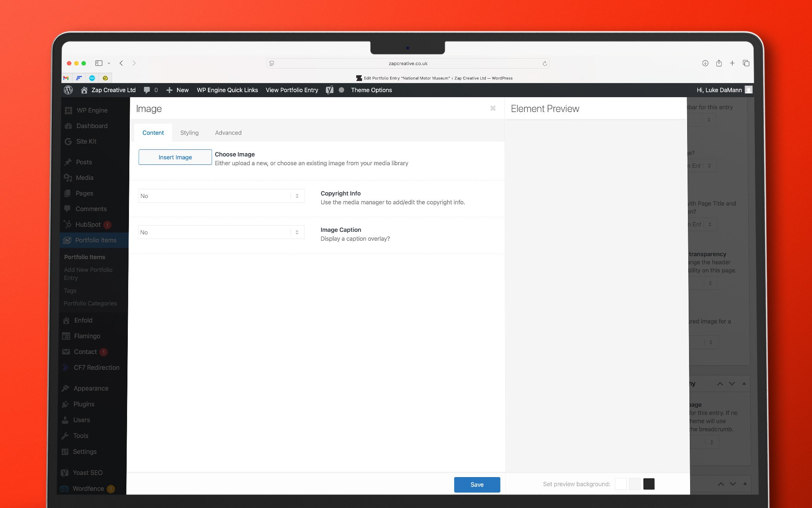Open the Copyright Info dropdown
The height and width of the screenshot is (508, 812).
[x=221, y=196]
